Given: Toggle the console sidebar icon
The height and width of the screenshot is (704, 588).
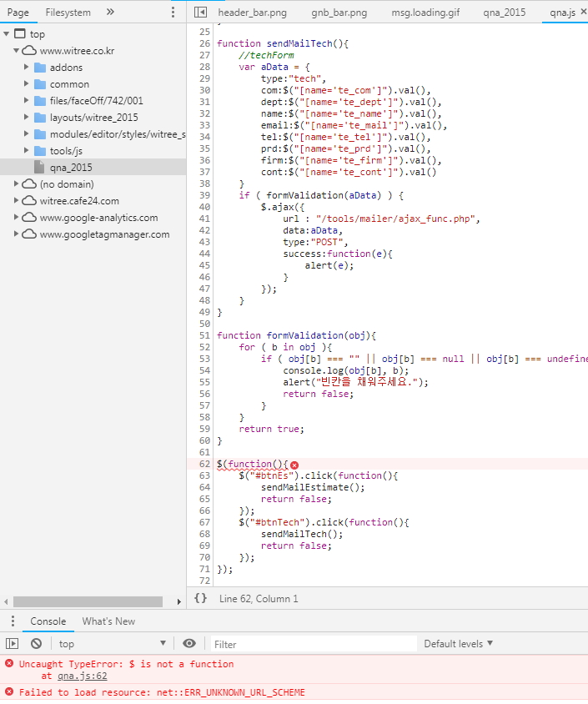Looking at the screenshot, I should click(13, 644).
